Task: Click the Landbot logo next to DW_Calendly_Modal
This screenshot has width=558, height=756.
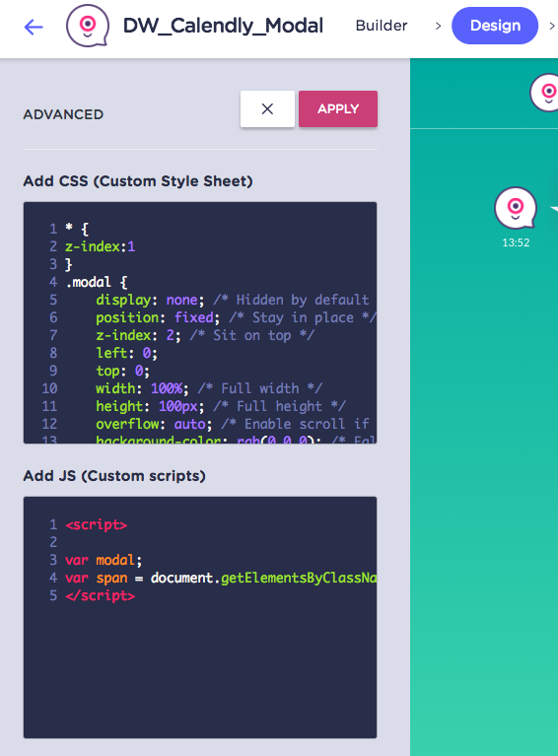Action: [x=88, y=26]
